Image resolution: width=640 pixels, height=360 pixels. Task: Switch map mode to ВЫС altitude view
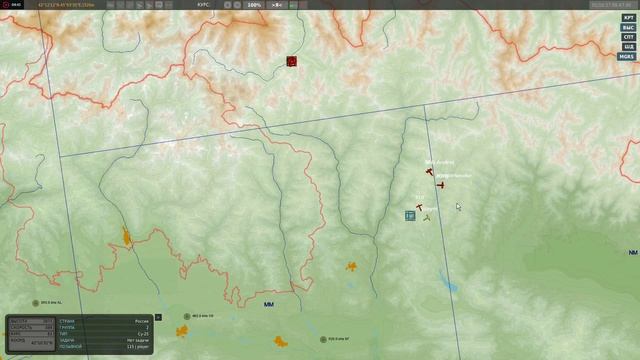tap(629, 27)
